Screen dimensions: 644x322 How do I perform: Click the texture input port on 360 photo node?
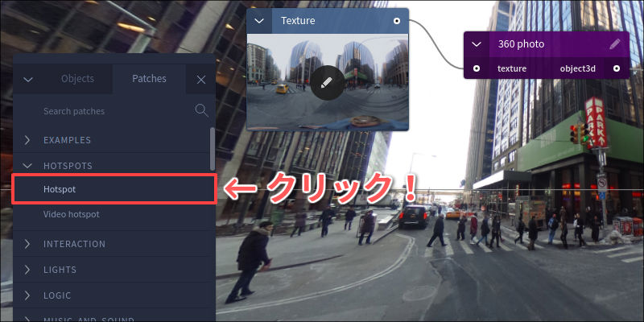coord(477,68)
